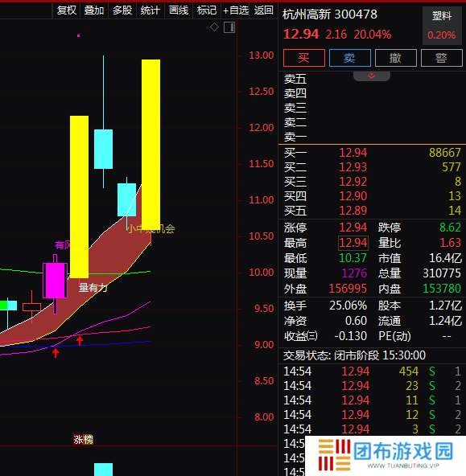Screen dimensions: 466x476
Task: Click the boxed 最高 value 12.94
Action: pyautogui.click(x=353, y=243)
